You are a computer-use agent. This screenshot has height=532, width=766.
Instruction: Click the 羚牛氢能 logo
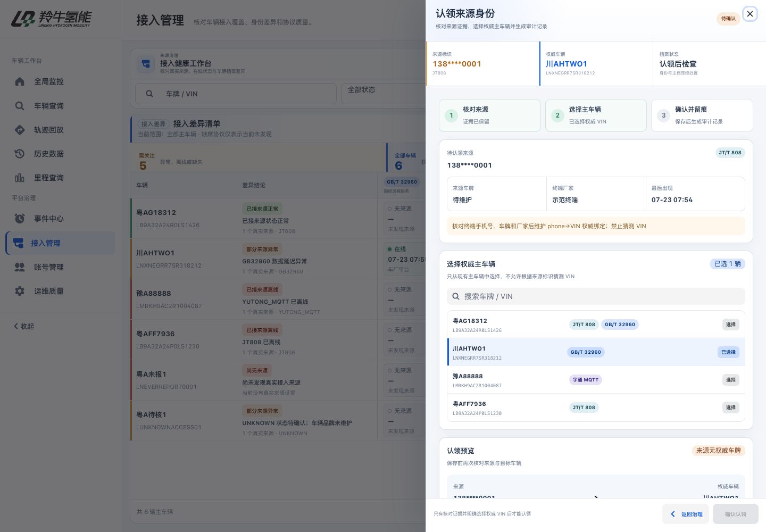(51, 19)
